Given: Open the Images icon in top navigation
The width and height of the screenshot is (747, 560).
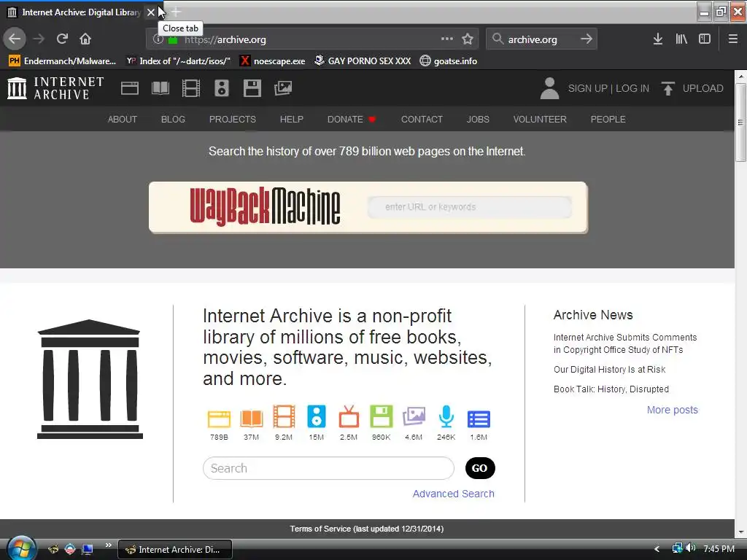Looking at the screenshot, I should [283, 88].
